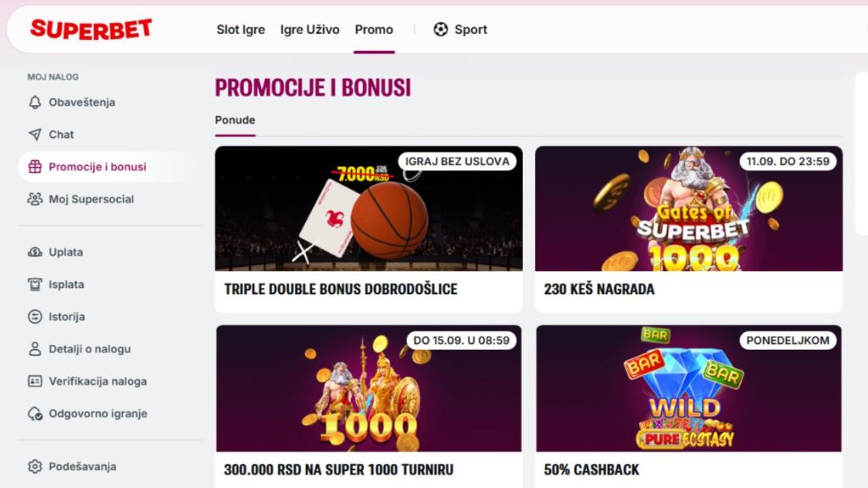Open Triple Double Bonus Dobrodošlice promotion
868x488 pixels.
(369, 229)
